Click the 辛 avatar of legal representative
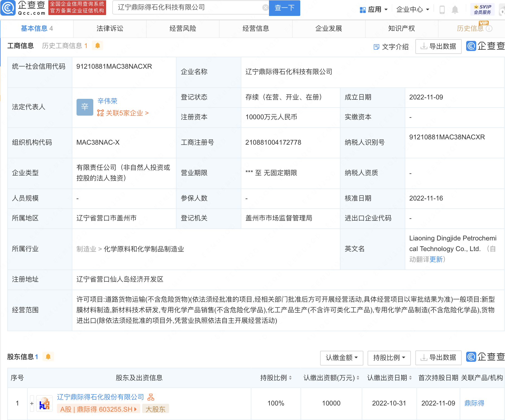505x420 pixels. pos(85,107)
